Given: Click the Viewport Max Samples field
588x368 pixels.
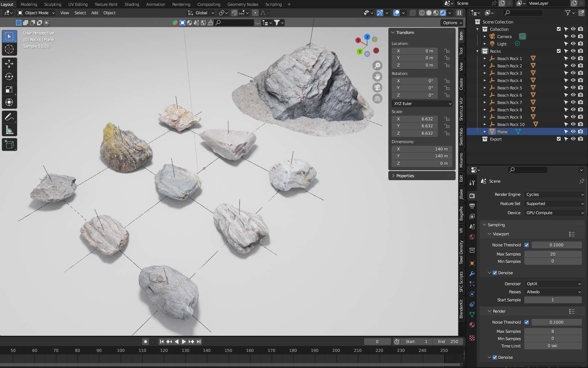Looking at the screenshot, I should click(553, 254).
